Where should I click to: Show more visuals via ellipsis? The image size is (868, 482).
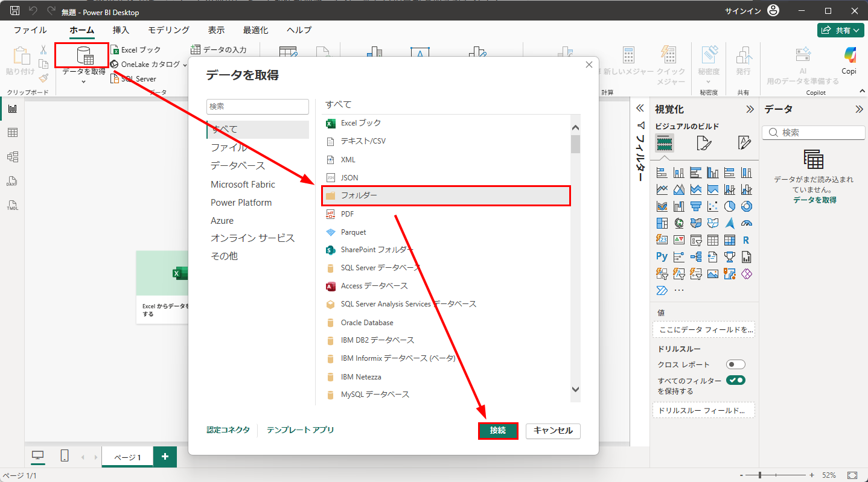click(x=679, y=291)
